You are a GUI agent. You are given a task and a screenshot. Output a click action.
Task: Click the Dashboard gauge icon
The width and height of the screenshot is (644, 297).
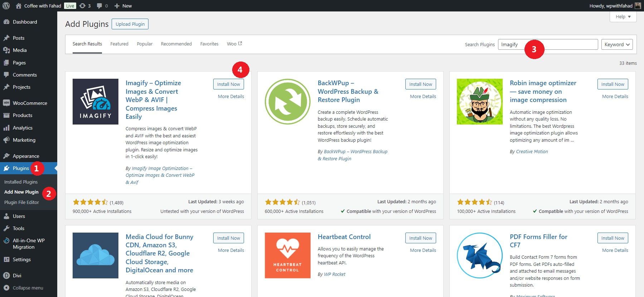click(6, 22)
